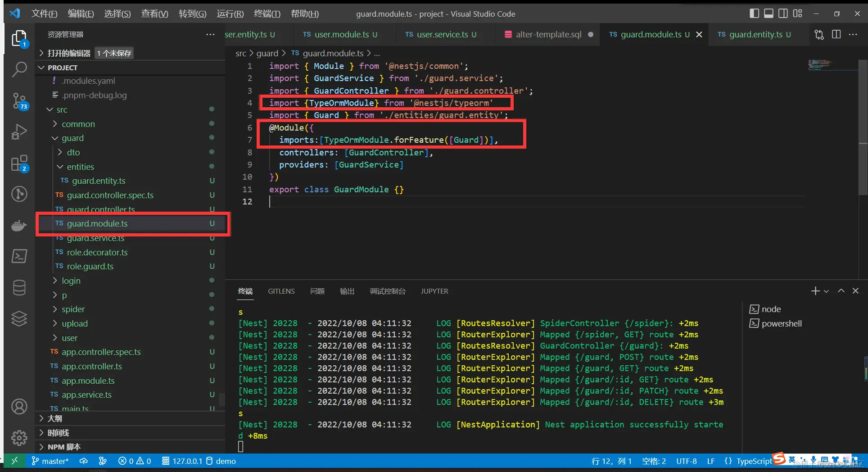Open terminal launch profile dropdown arrow
Screen dimensions: 868x472
point(826,291)
